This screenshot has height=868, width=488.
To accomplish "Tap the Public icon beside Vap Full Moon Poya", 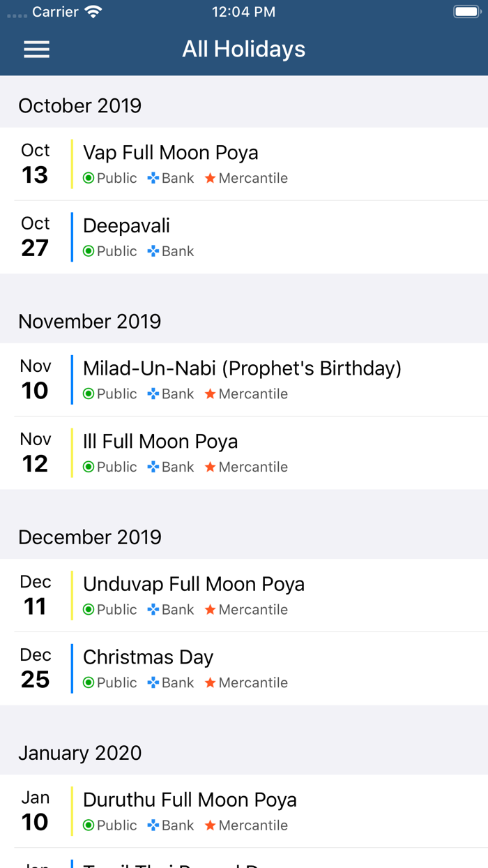I will tap(89, 178).
